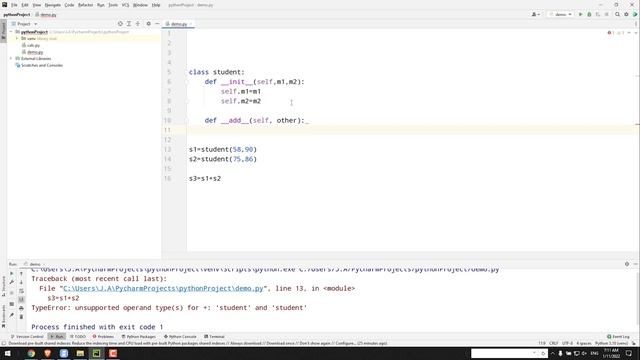Open the Python Console tab
Image resolution: width=640 pixels, height=360 pixels.
point(180,337)
